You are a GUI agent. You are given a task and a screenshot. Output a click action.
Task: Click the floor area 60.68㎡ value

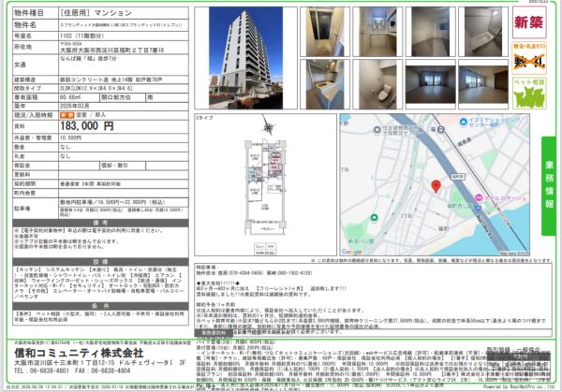70,97
